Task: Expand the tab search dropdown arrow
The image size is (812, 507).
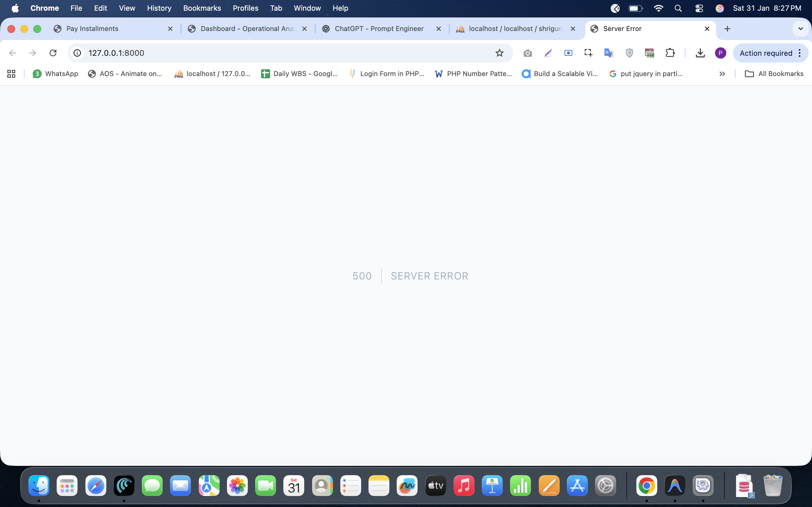Action: (800, 29)
